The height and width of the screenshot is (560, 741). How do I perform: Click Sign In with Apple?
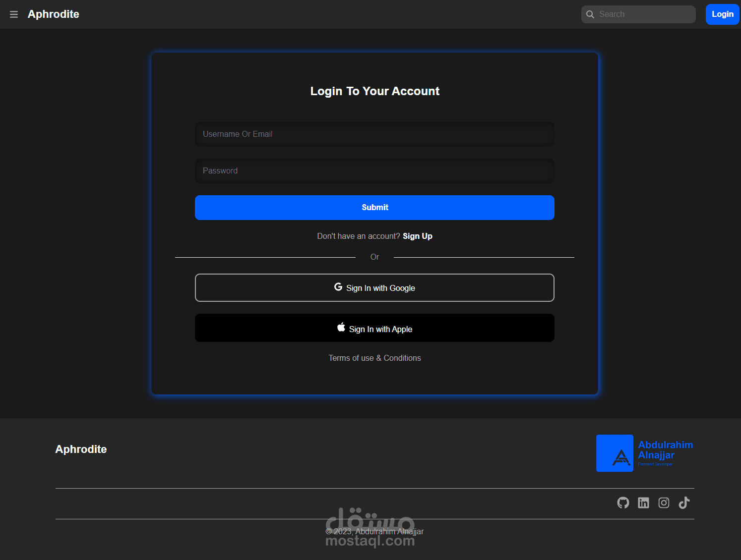pos(374,328)
